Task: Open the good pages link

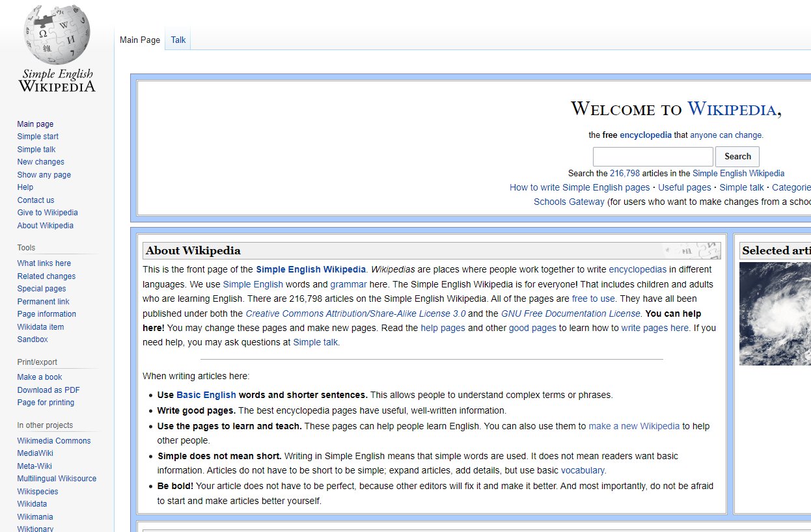Action: click(532, 328)
